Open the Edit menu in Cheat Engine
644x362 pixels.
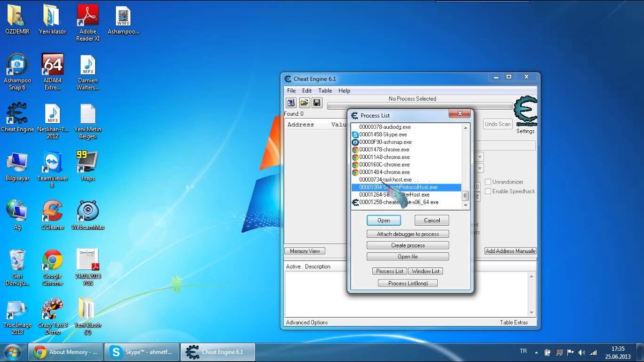307,90
